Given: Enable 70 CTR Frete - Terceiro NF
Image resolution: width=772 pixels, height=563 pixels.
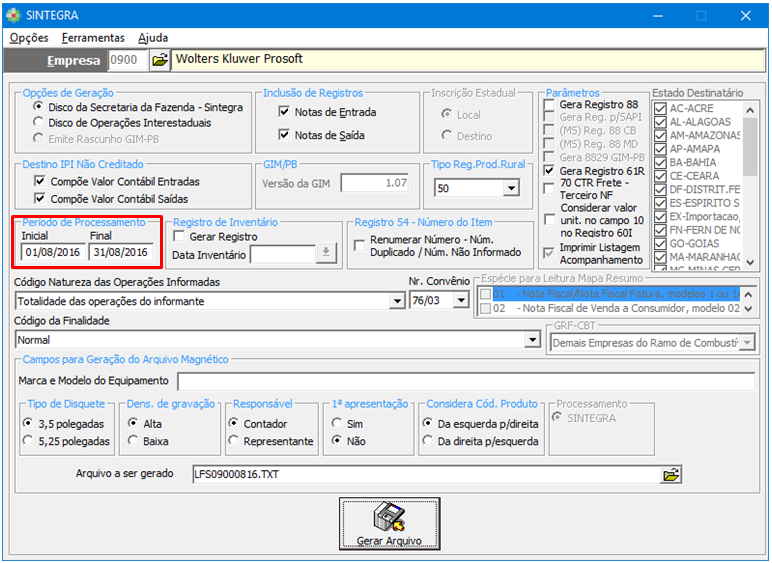Looking at the screenshot, I should tap(549, 188).
